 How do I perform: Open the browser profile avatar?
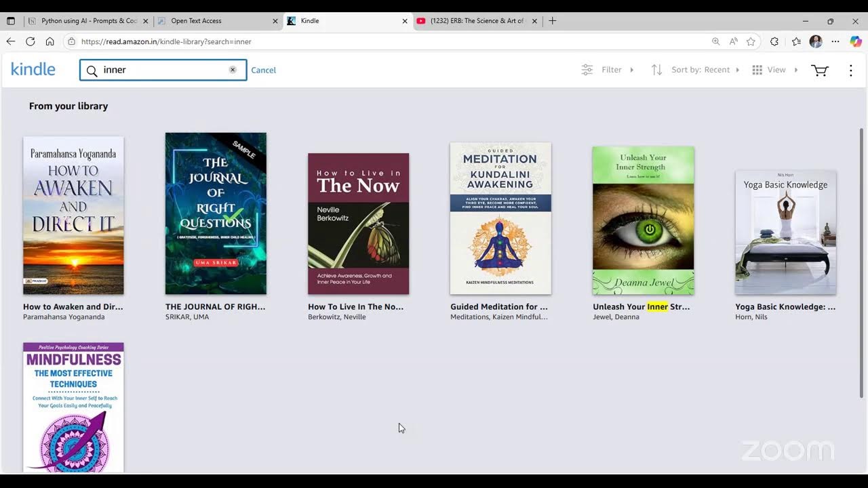point(816,41)
